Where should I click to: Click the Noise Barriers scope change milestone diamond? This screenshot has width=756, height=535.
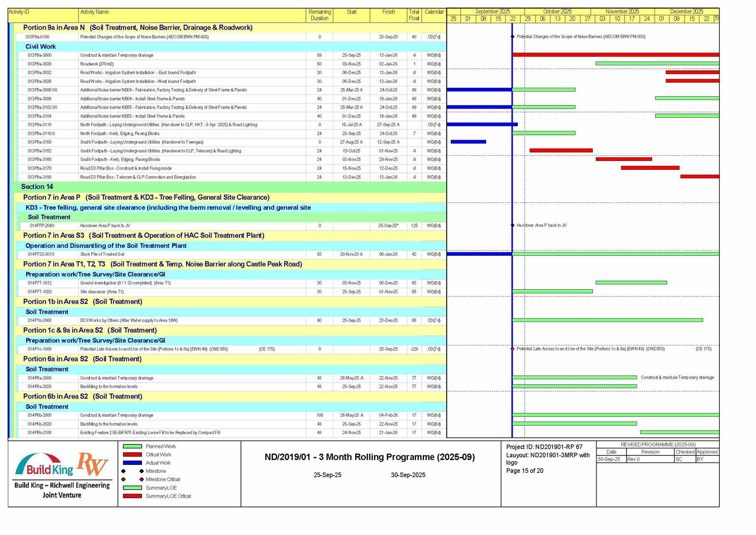[512, 37]
